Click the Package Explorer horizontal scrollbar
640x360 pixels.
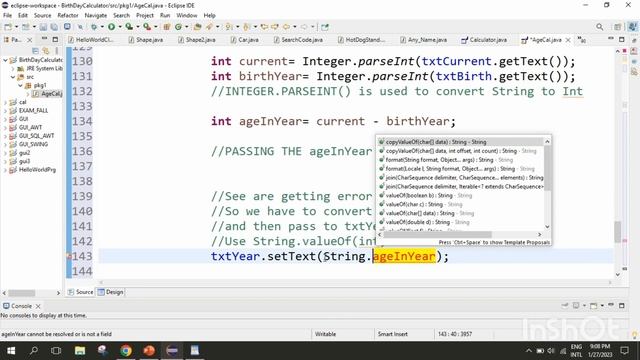tap(22, 293)
